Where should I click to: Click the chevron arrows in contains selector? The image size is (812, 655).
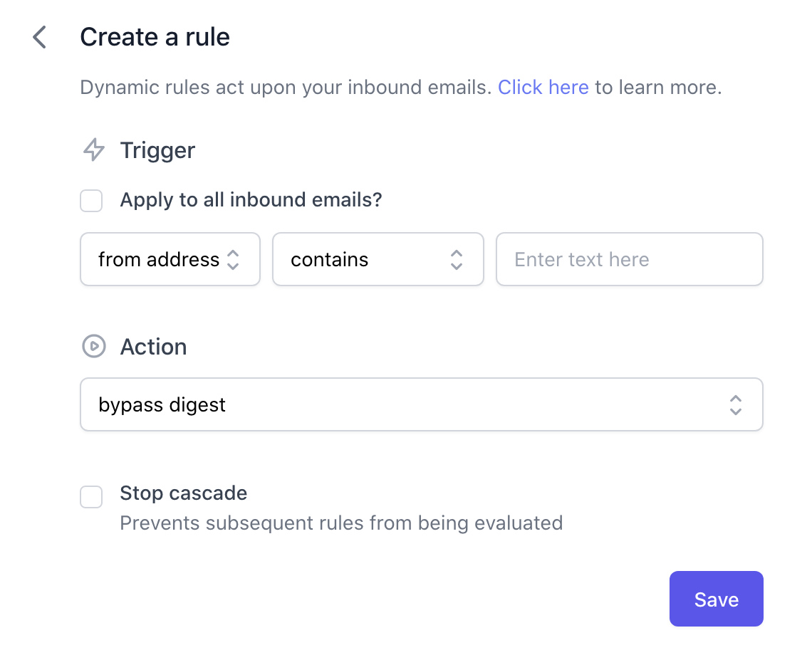457,260
